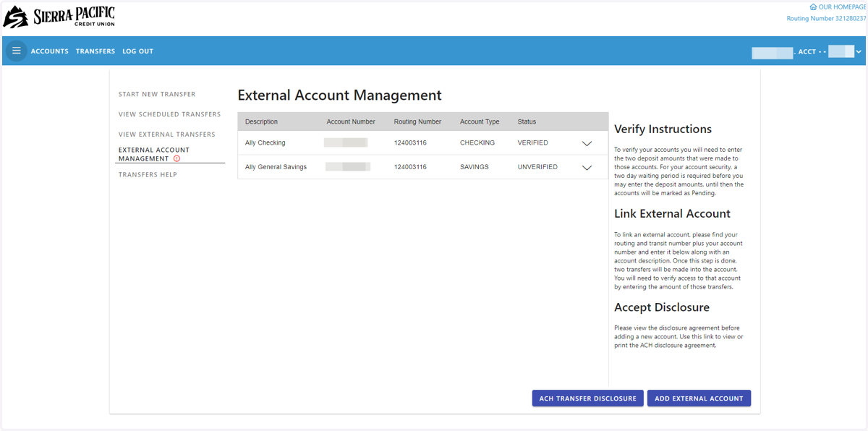Follow the Our Homepage link
868x431 pixels.
(x=842, y=7)
